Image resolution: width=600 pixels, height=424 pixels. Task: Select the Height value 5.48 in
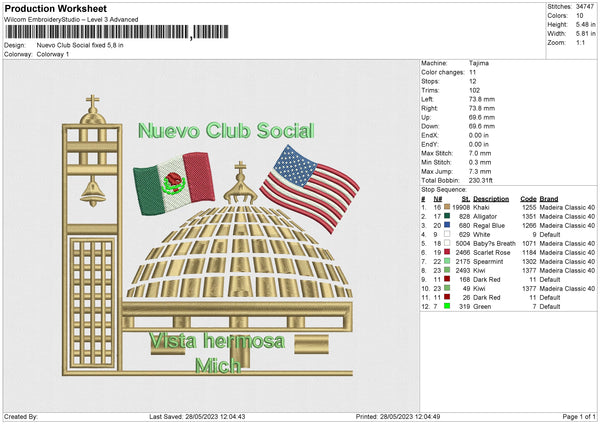tap(585, 24)
